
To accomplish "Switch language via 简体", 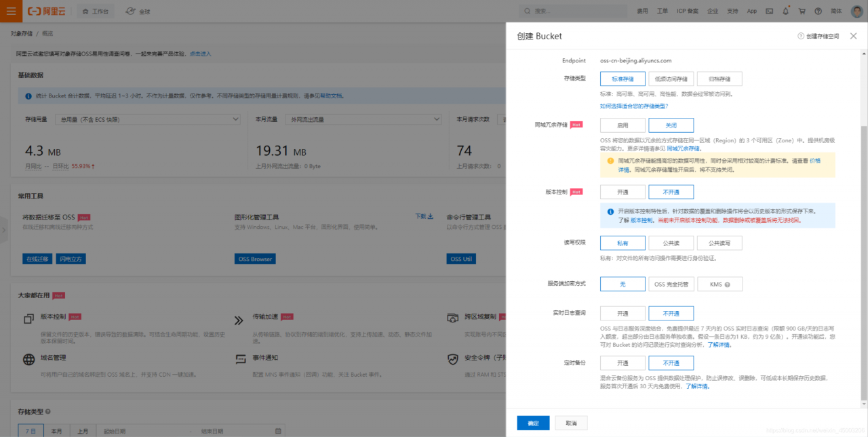I will click(836, 12).
